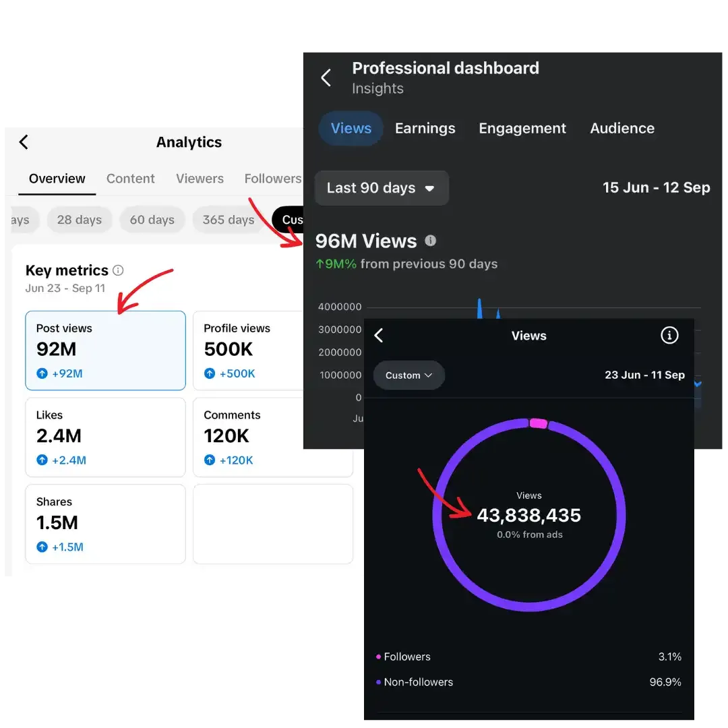Open the Last 90 days dropdown
728x728 pixels.
[381, 188]
